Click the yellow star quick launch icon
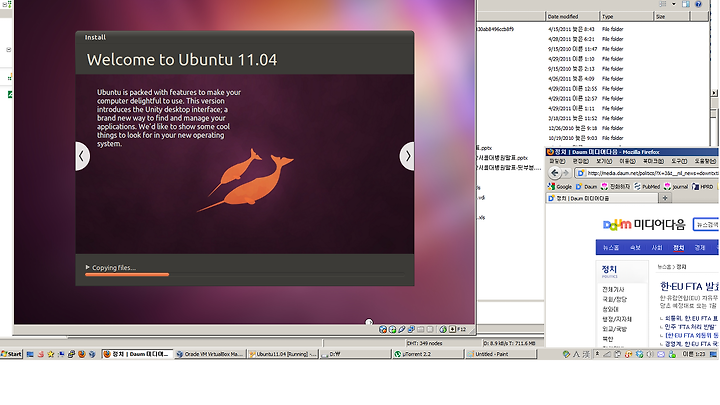Screen dimensions: 720x405 51,354
